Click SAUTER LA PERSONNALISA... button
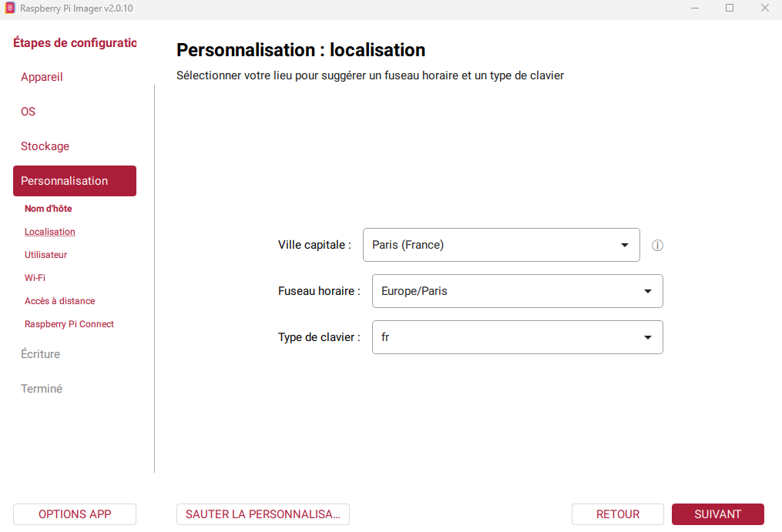 [263, 514]
